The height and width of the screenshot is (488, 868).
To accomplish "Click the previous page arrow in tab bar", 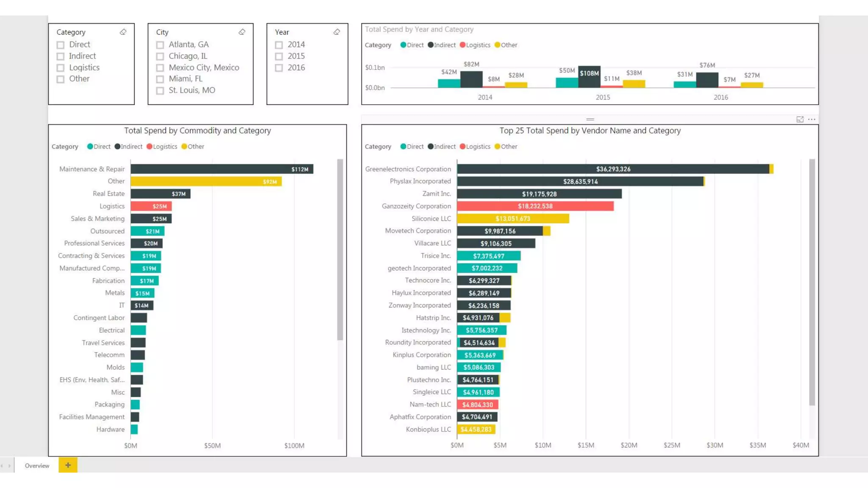I will (2, 466).
